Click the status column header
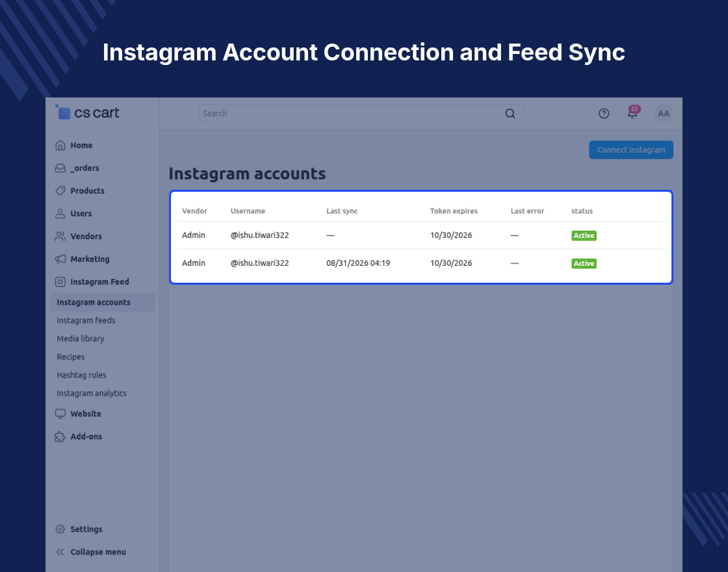The image size is (728, 572). [x=582, y=211]
